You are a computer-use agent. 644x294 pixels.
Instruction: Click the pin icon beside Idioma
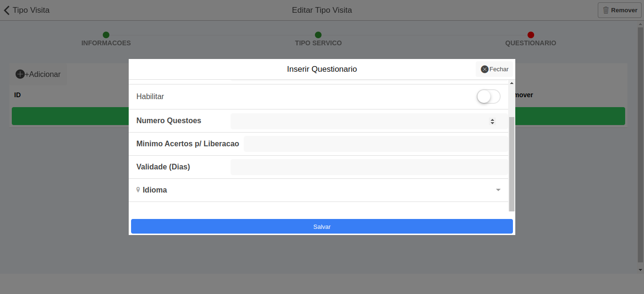tap(138, 190)
